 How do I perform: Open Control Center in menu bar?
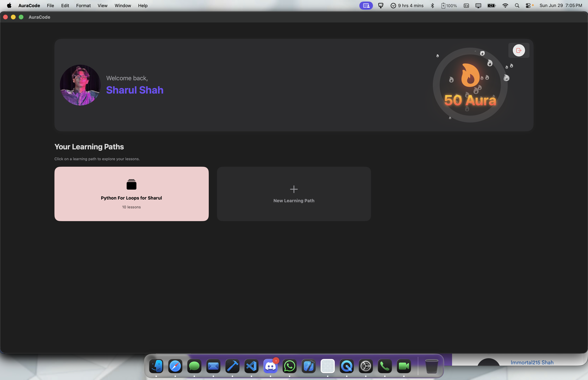coord(528,5)
